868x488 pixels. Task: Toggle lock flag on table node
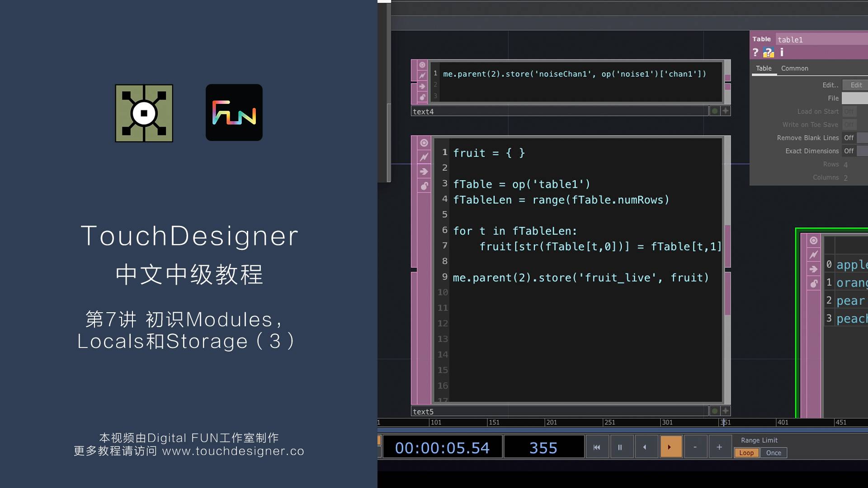pyautogui.click(x=814, y=284)
